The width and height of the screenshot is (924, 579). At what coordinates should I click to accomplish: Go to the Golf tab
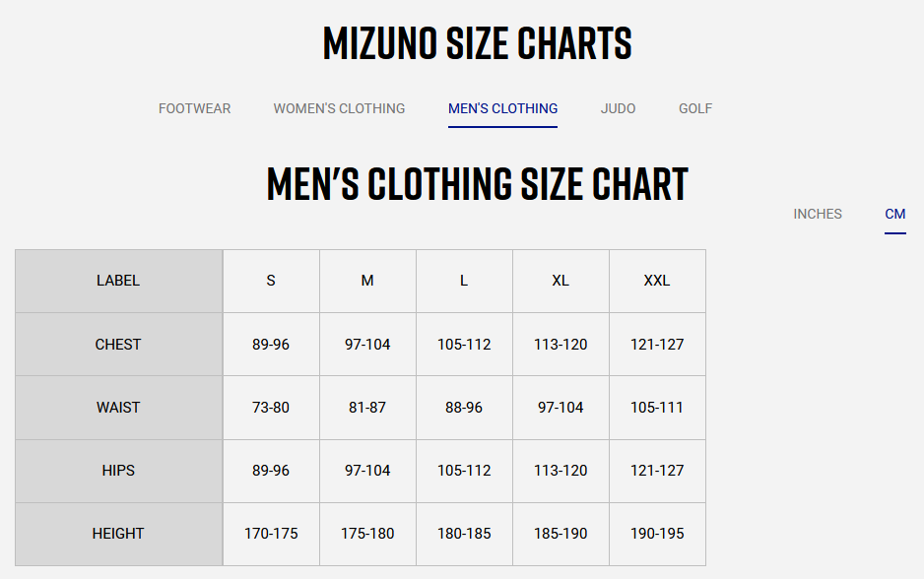coord(694,108)
